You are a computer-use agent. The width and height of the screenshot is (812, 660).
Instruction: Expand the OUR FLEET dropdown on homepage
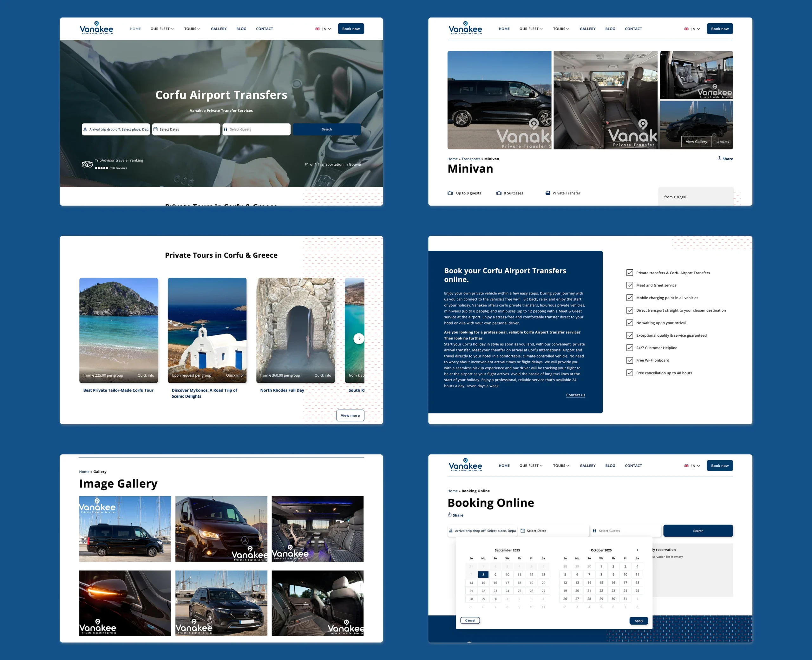tap(162, 29)
